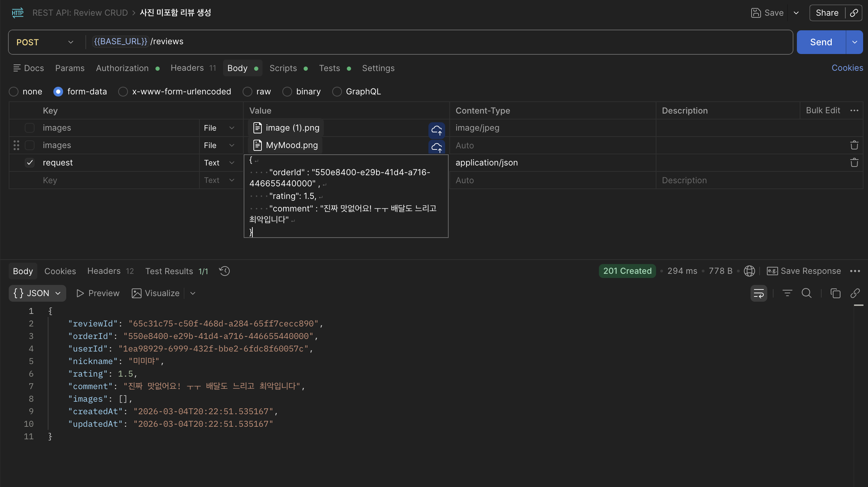Click the Send button
Screen dimensions: 868x487
(821, 42)
